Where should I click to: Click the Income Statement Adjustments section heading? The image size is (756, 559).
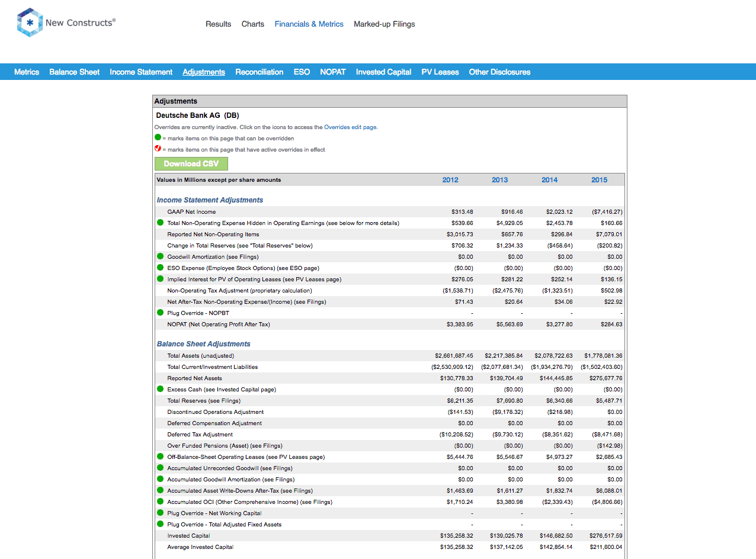210,200
